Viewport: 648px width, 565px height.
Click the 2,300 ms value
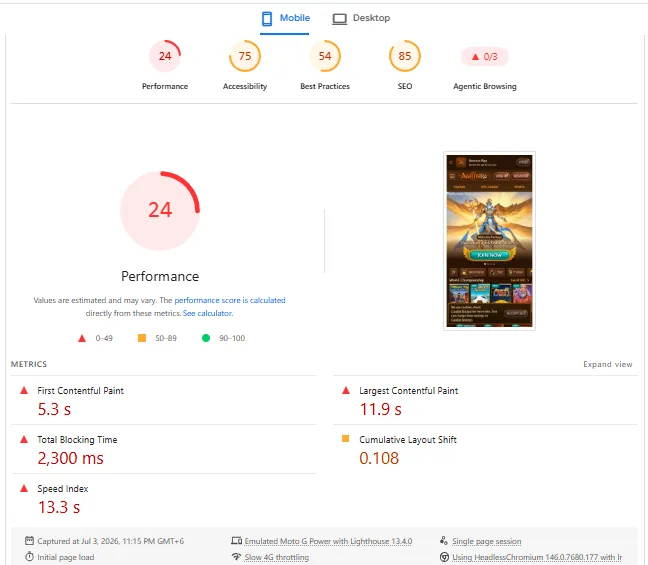[x=70, y=458]
